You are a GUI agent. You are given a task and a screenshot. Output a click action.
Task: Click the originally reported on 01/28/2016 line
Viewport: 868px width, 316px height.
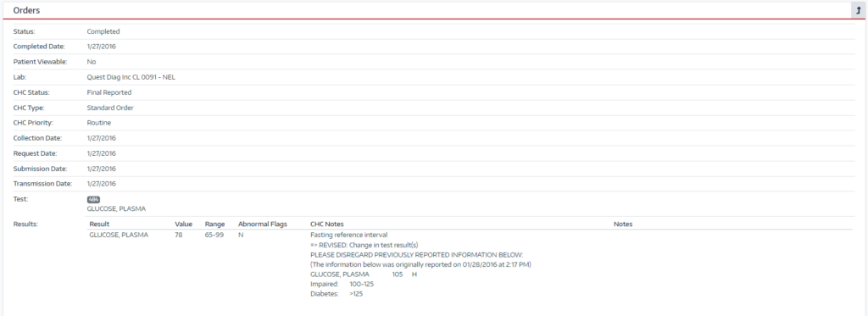(x=420, y=264)
